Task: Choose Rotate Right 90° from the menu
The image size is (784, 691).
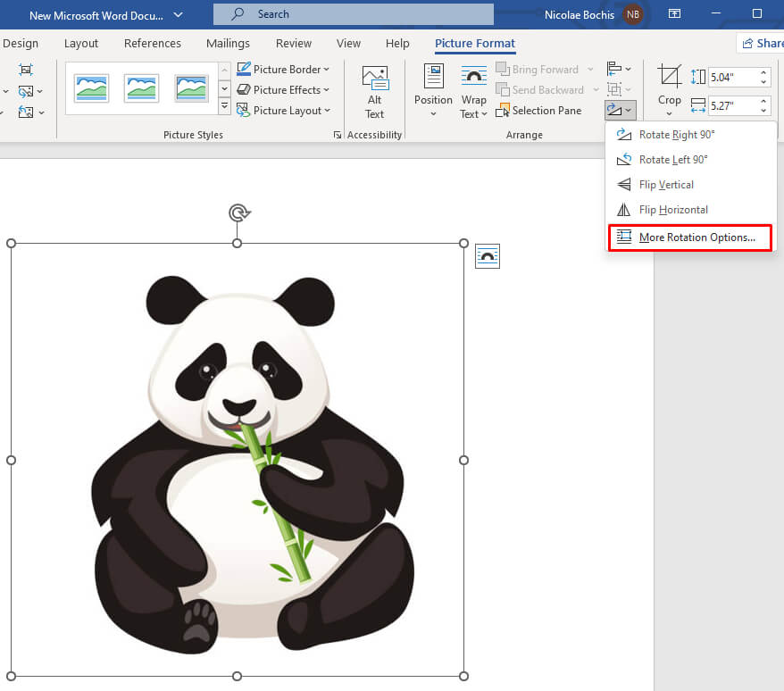Action: pos(676,135)
